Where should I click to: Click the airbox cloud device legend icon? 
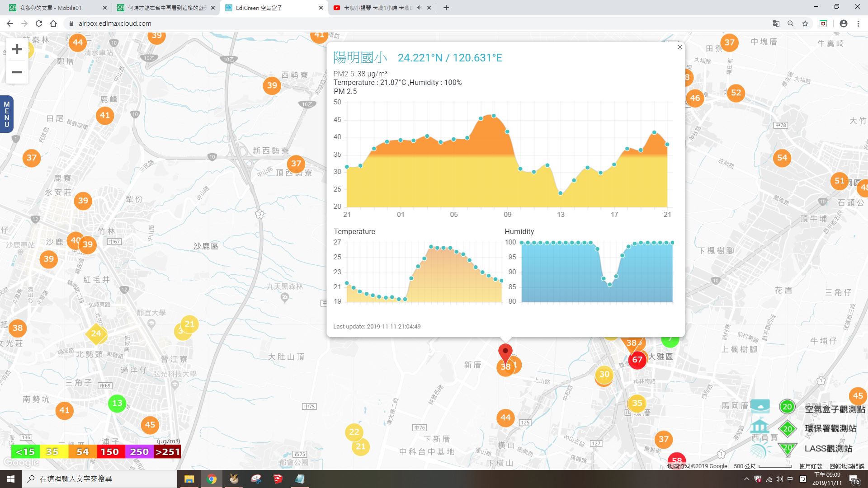tap(760, 406)
